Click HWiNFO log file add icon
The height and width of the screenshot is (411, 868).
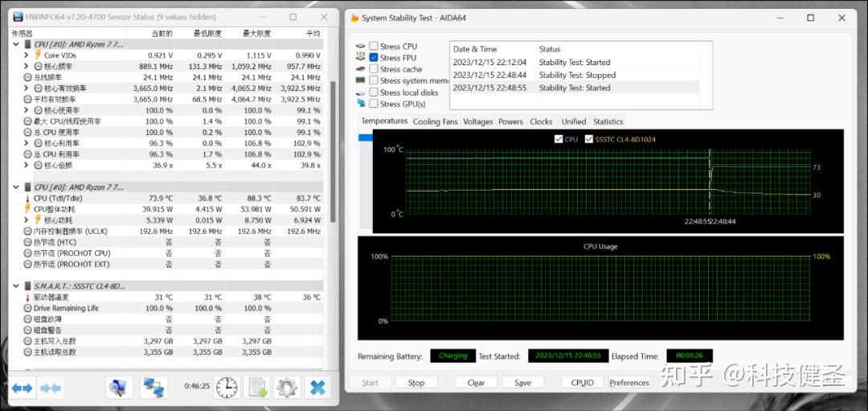[x=257, y=388]
